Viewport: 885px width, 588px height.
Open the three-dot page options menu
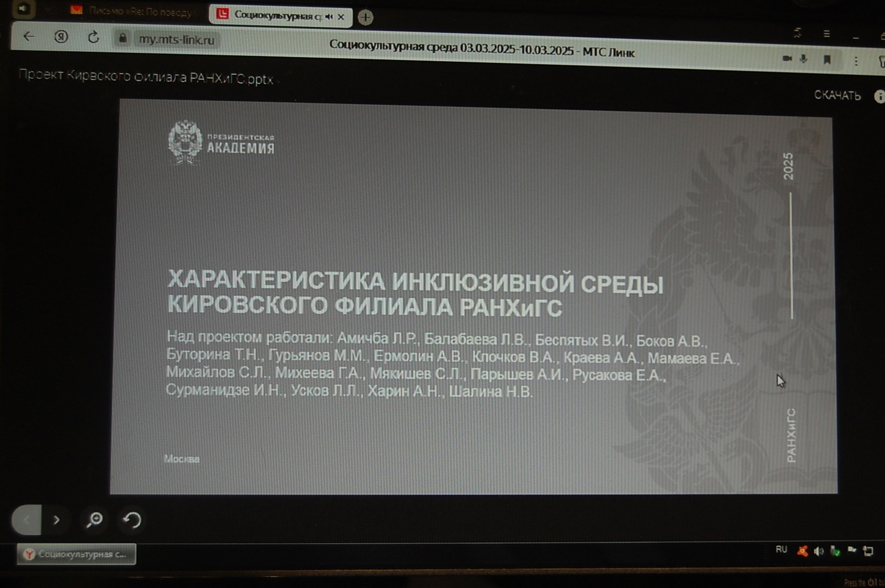(856, 61)
